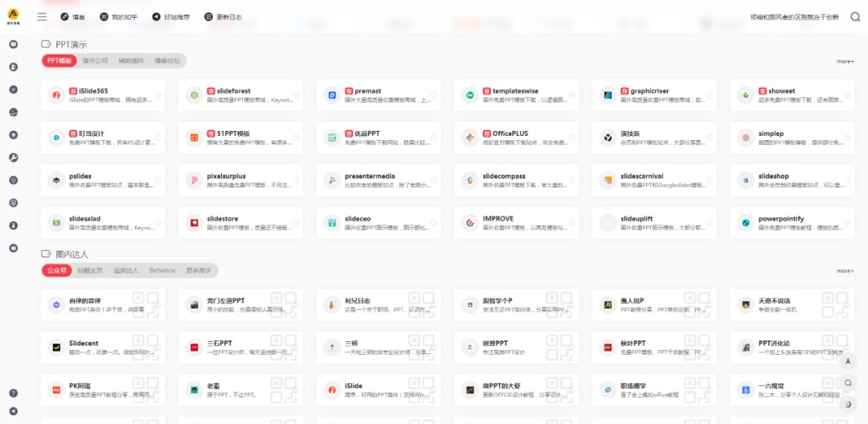
Task: Open the 博客 menu item
Action: tap(73, 17)
